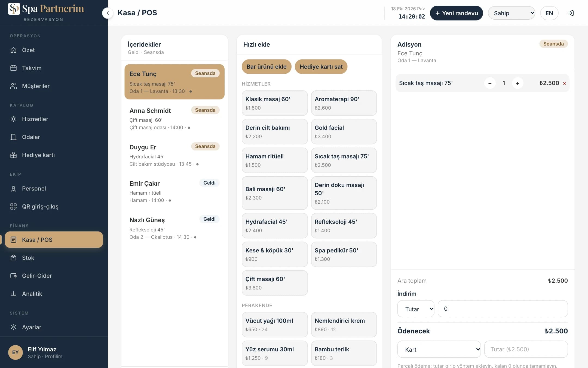Add Bambu terlik product card

click(344, 353)
